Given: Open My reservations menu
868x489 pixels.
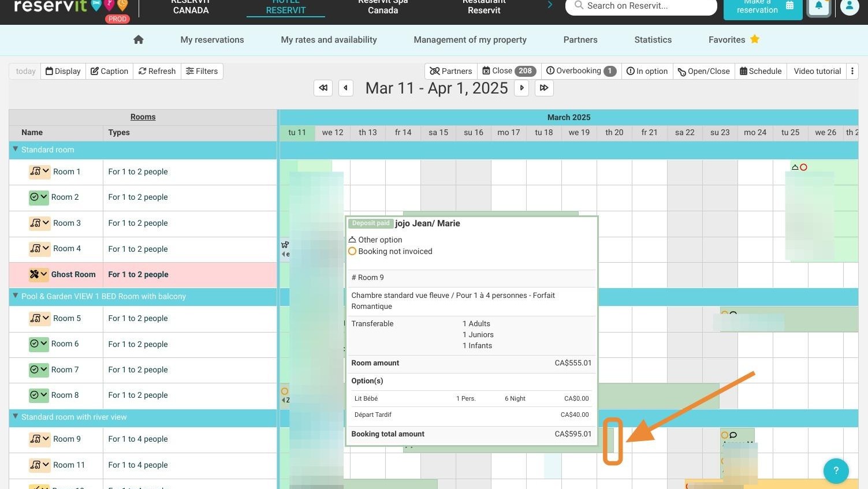Looking at the screenshot, I should pos(212,40).
